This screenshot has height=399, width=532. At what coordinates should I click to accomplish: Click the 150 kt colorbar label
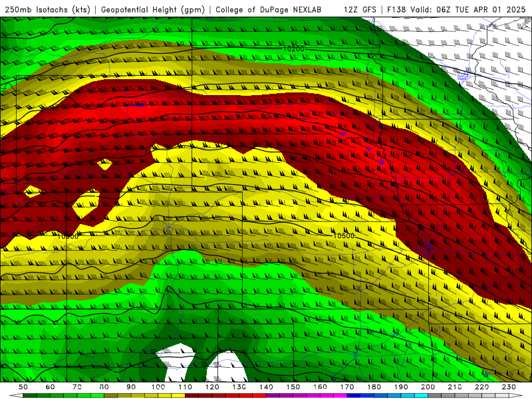(293, 387)
